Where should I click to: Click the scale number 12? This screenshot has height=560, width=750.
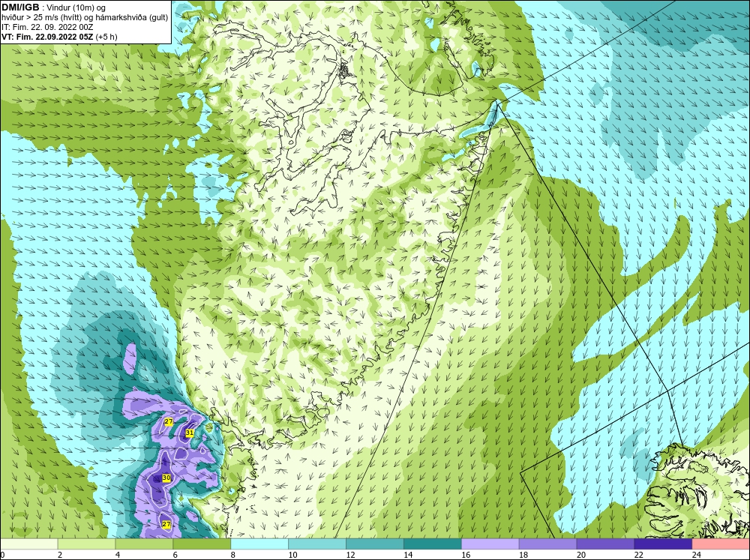350,555
